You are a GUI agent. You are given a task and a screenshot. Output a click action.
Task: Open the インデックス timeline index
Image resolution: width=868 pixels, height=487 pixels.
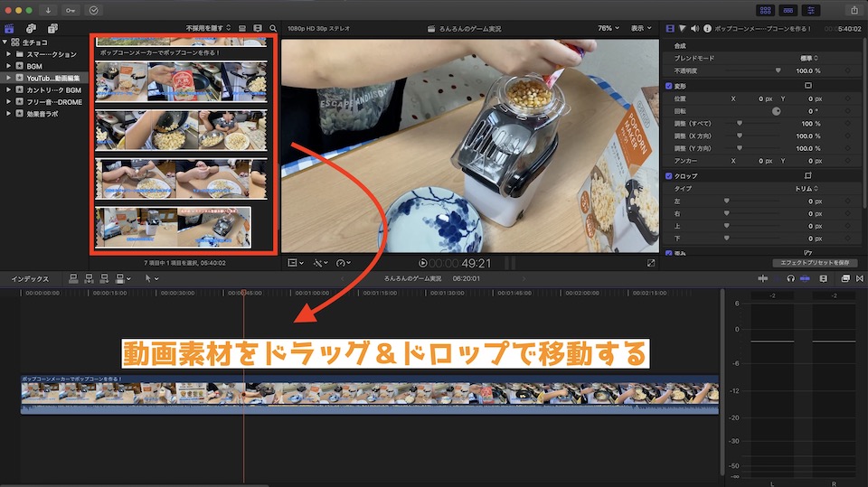[30, 279]
